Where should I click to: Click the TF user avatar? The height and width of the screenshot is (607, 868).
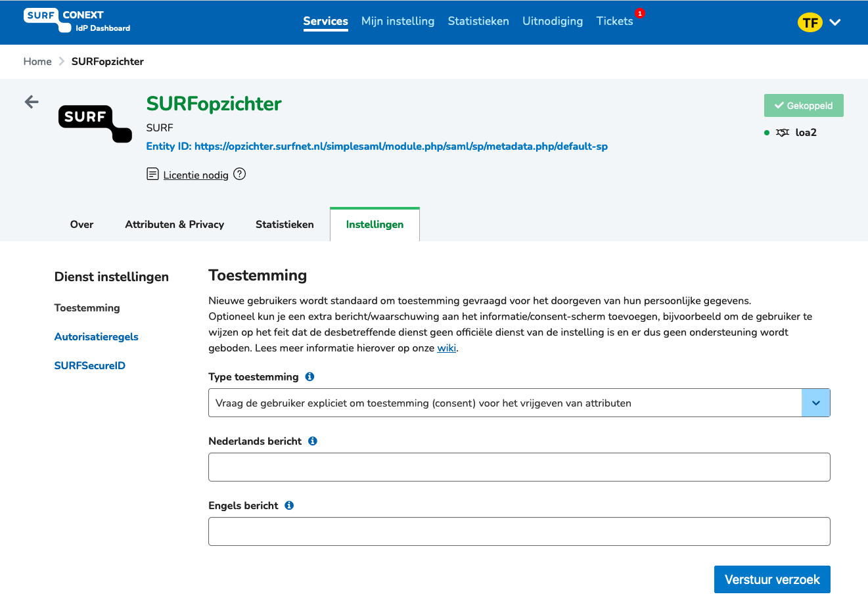tap(810, 22)
